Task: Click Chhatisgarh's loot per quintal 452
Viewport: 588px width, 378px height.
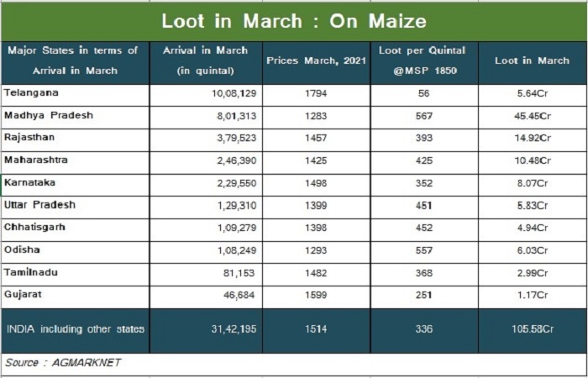Action: click(423, 228)
